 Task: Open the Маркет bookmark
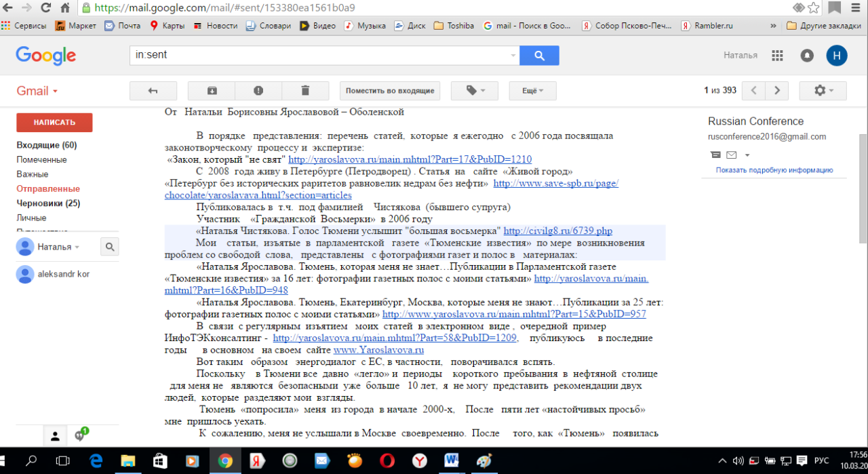75,26
